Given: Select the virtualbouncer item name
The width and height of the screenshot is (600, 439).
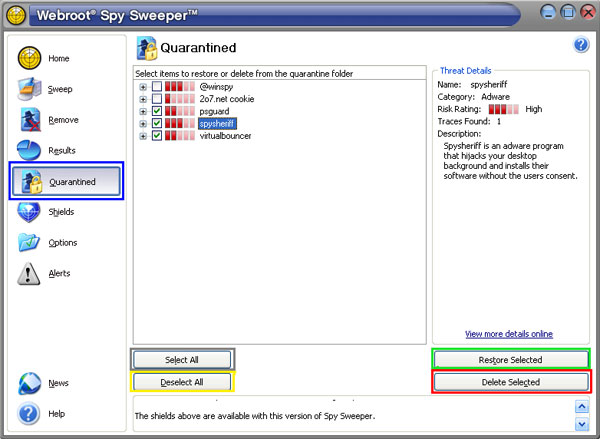Looking at the screenshot, I should click(x=225, y=135).
